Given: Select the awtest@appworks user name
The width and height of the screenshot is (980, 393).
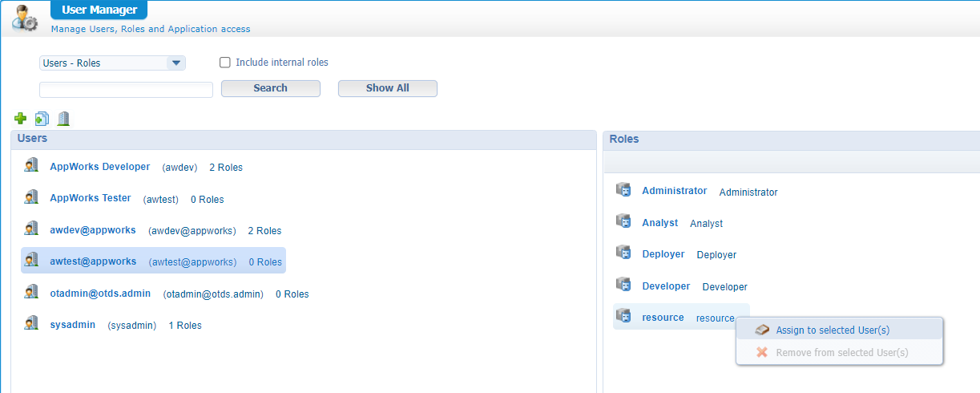Looking at the screenshot, I should click(93, 261).
